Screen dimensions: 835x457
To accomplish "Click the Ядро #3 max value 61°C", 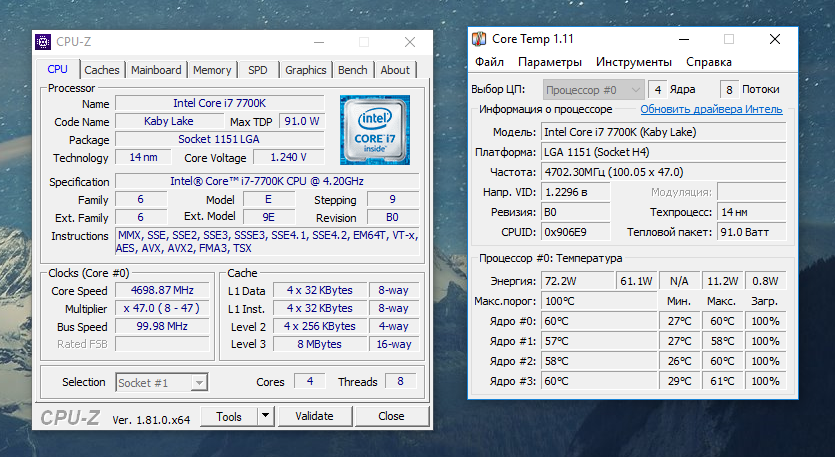I will click(722, 381).
